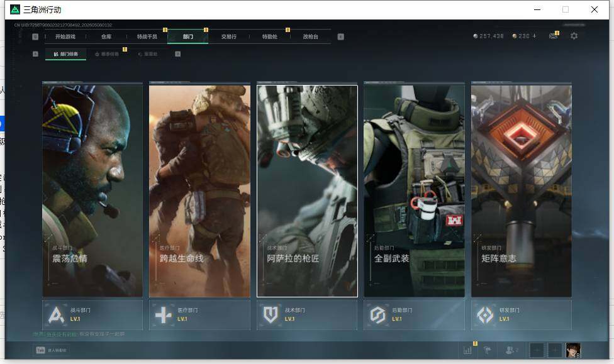Click the world chat message line

coord(79,334)
